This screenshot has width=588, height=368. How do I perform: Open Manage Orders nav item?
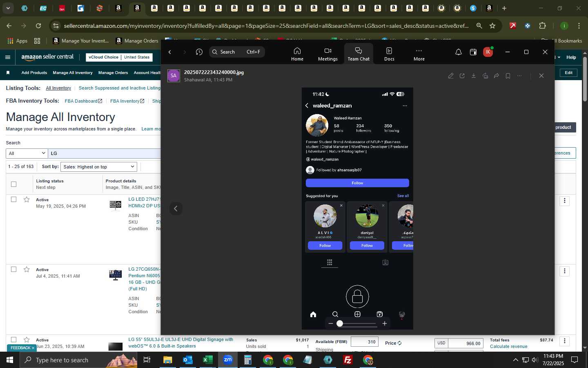coord(113,73)
